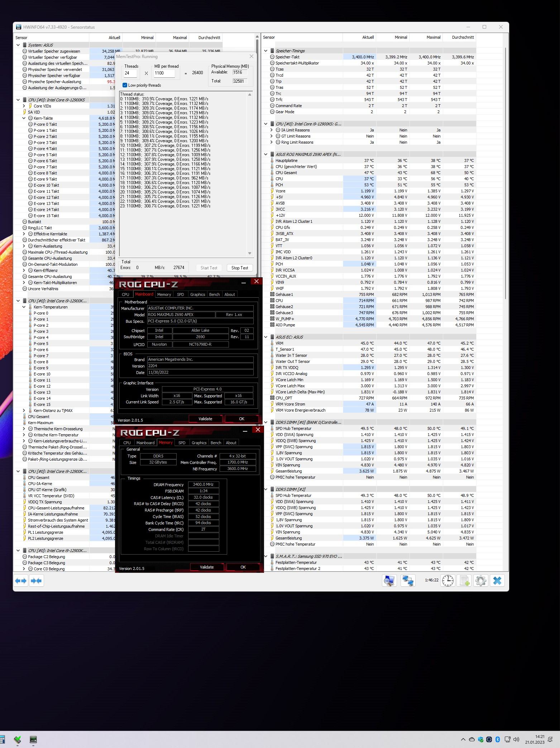
Task: Click CPU-Z chip taskbar icon
Action: (33, 739)
